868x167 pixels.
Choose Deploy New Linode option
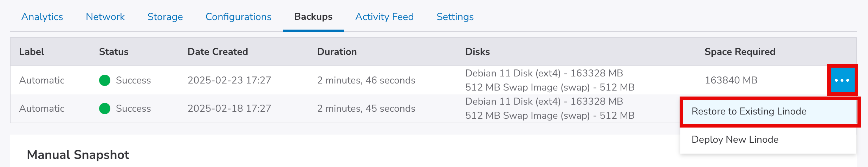734,140
